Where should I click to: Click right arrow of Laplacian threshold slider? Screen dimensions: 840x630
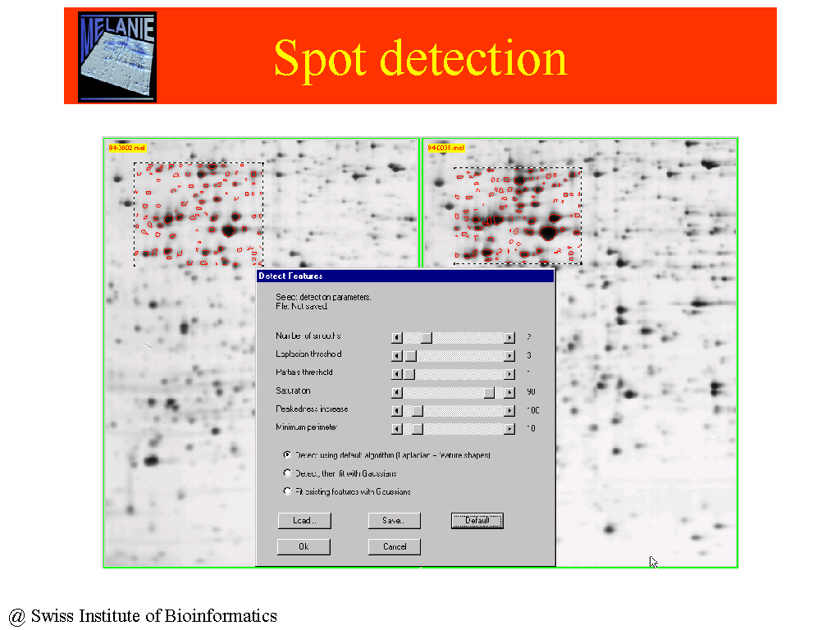tap(509, 356)
